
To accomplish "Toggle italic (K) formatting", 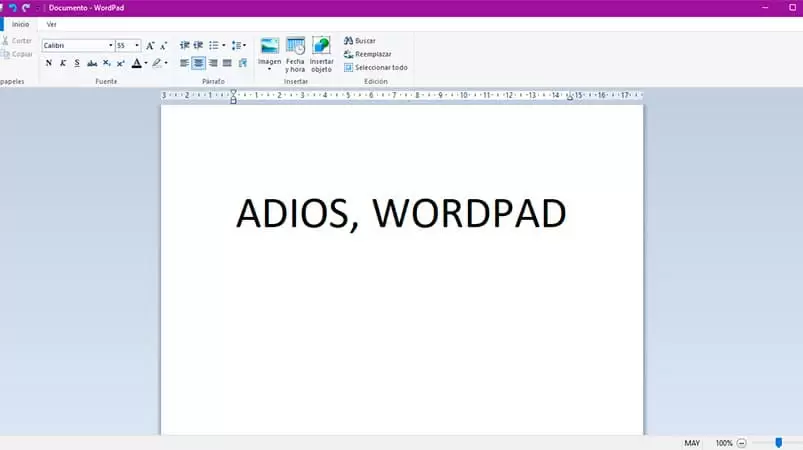I will (63, 63).
